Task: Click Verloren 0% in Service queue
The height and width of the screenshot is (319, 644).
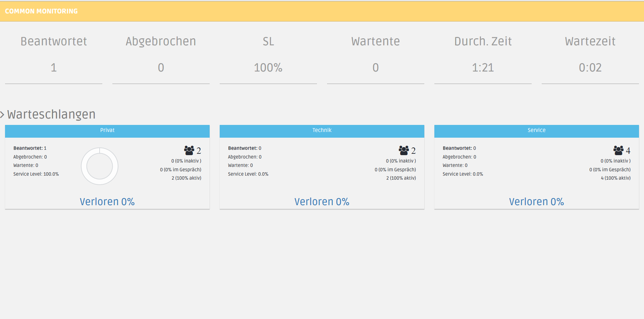Action: tap(536, 201)
